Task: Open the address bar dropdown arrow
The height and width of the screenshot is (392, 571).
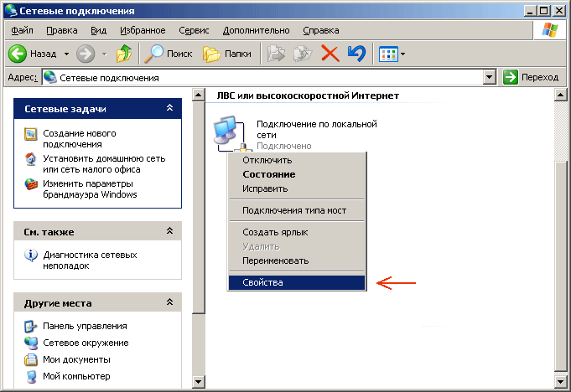Action: click(490, 77)
